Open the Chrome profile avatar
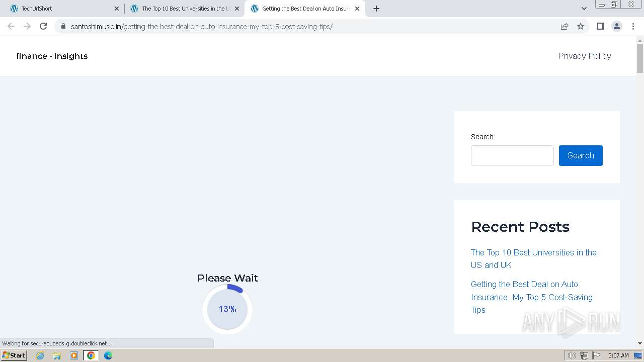Screen dimensions: 644x362 (x=616, y=26)
